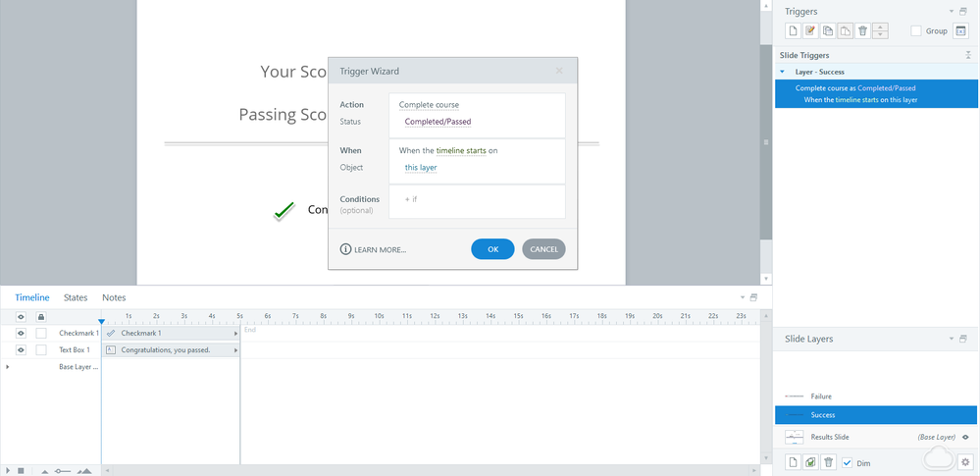The image size is (980, 476).
Task: Hide Checkmark 1 on the timeline
Action: (x=21, y=334)
